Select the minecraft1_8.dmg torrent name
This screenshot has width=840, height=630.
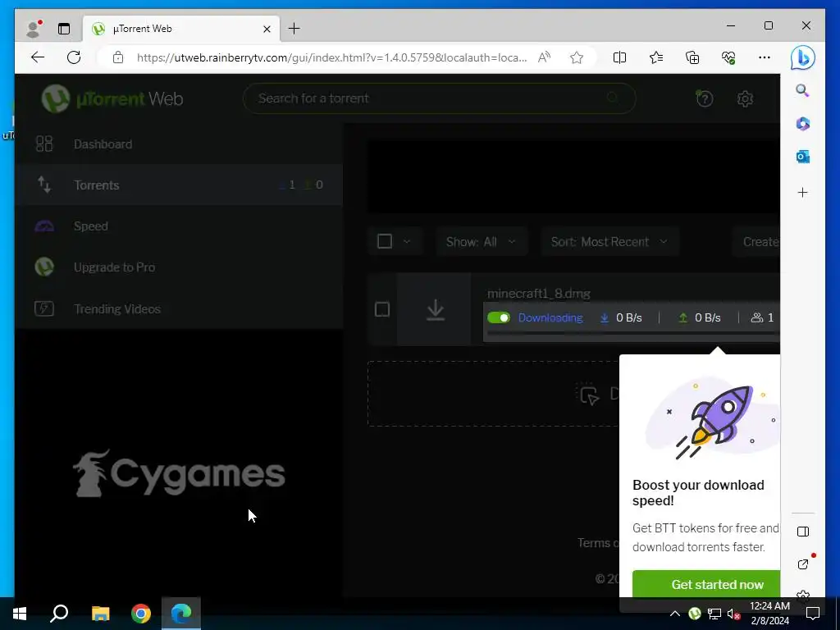click(x=538, y=294)
